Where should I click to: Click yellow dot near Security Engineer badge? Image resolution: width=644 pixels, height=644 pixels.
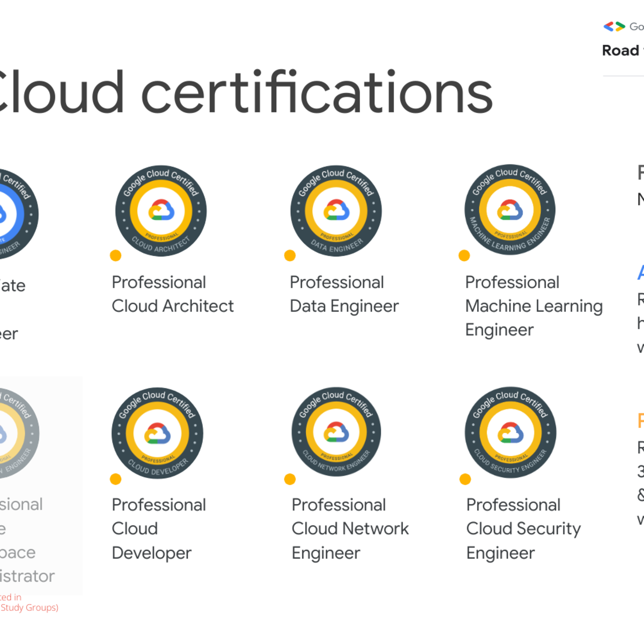465,479
